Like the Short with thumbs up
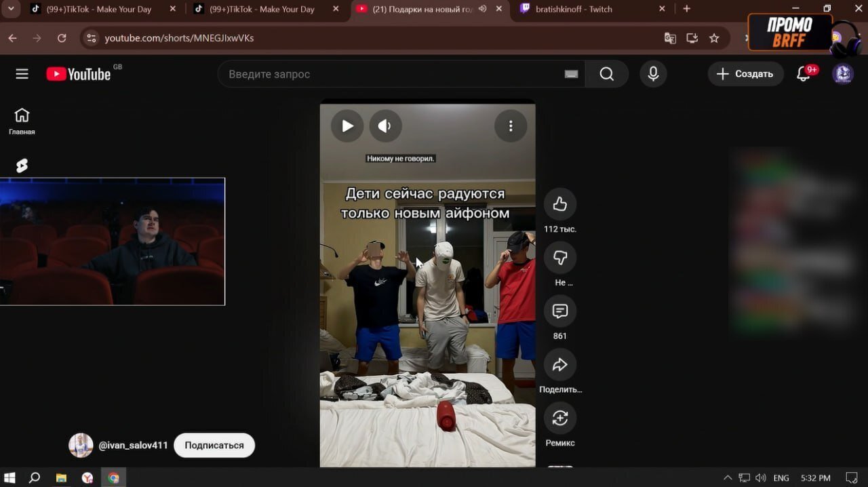Image resolution: width=868 pixels, height=487 pixels. (559, 204)
